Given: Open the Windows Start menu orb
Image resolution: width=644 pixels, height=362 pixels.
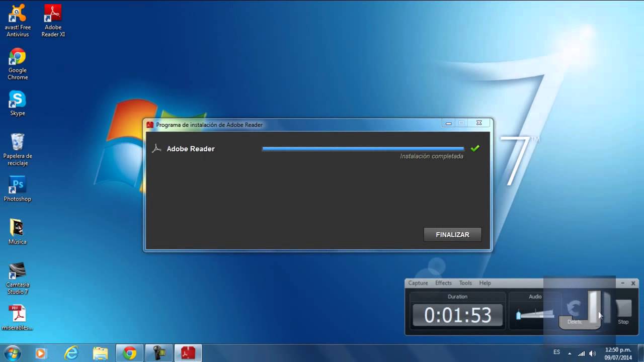Looking at the screenshot, I should (12, 353).
